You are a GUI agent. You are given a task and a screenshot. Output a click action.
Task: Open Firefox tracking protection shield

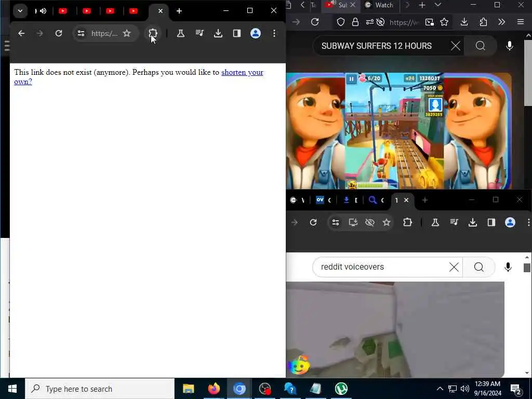click(341, 22)
